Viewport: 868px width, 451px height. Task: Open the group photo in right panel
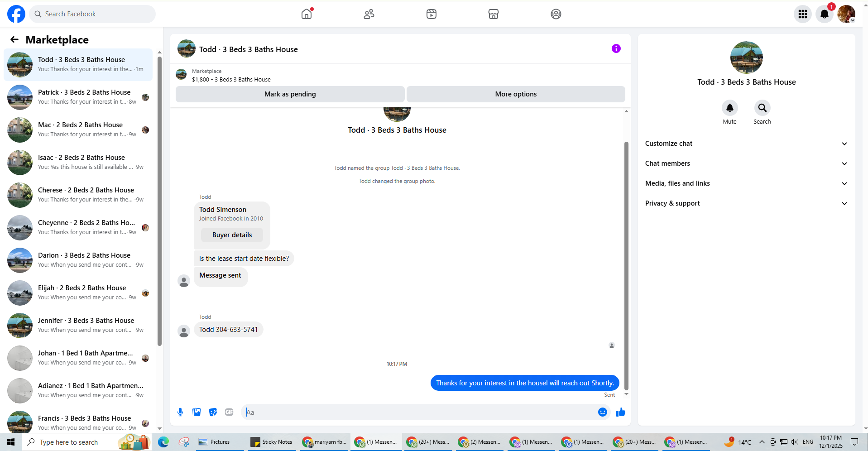coord(747,58)
